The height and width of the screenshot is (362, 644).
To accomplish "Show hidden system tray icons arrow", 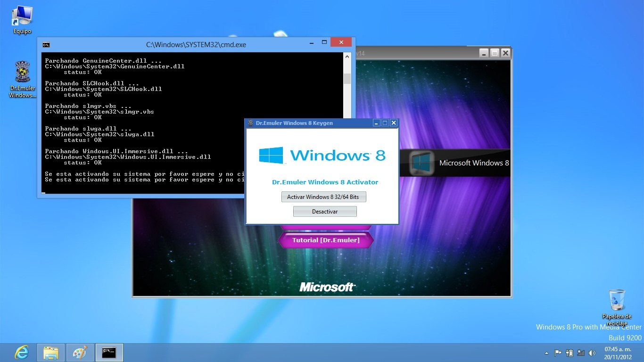I will pos(547,353).
